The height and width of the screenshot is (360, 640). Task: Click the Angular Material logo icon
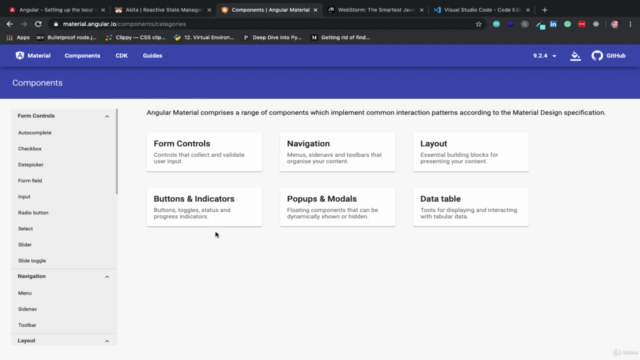(20, 56)
